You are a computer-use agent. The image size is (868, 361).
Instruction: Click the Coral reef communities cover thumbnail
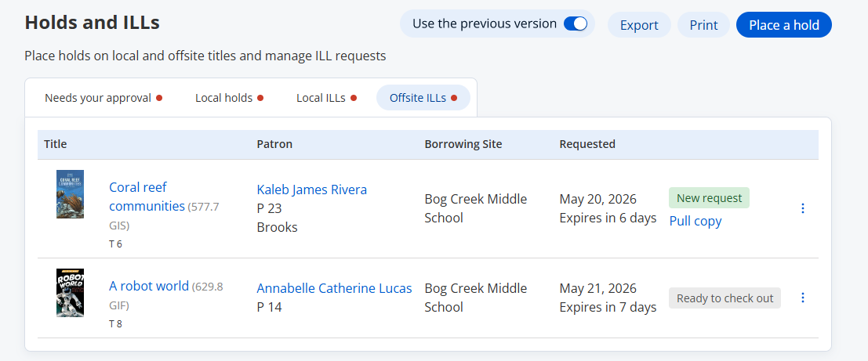pos(71,194)
